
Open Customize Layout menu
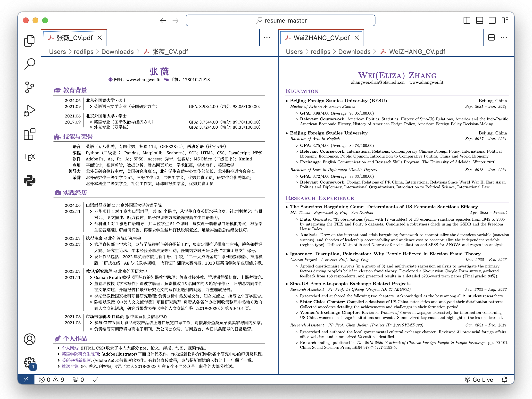point(505,20)
